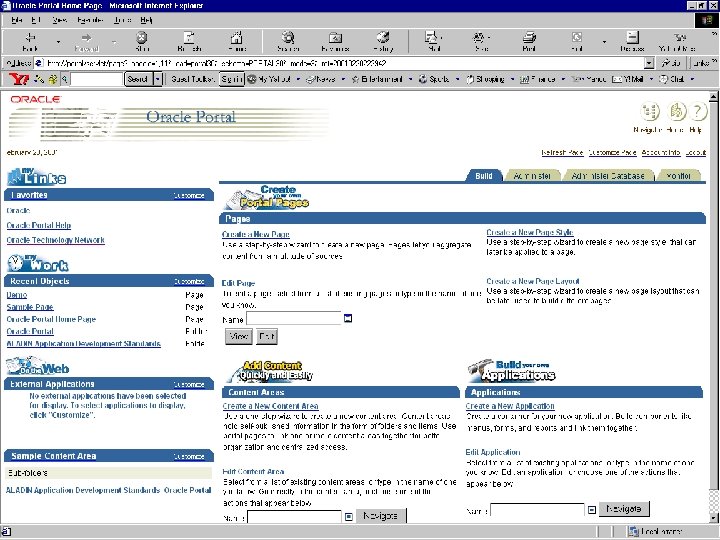
Task: Open the Search toolbar button
Action: (x=288, y=41)
